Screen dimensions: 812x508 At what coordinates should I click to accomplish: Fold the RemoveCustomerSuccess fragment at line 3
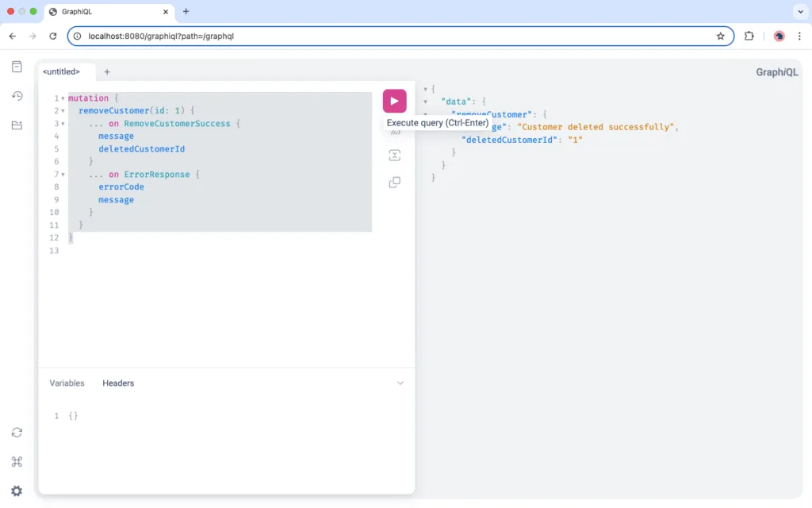pyautogui.click(x=63, y=123)
